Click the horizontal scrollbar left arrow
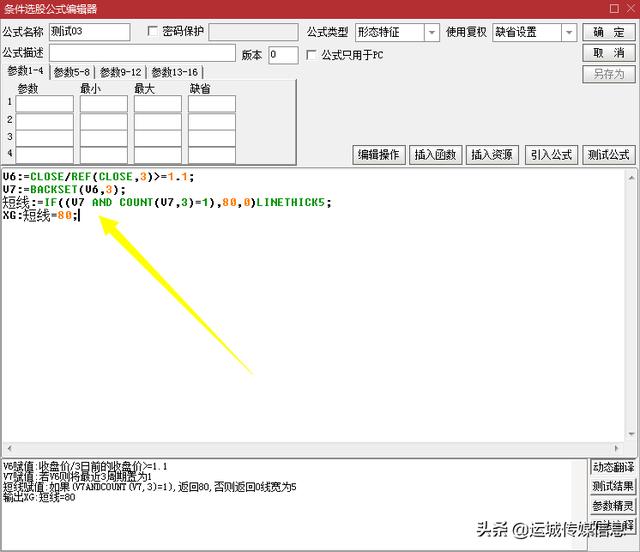 (9, 448)
